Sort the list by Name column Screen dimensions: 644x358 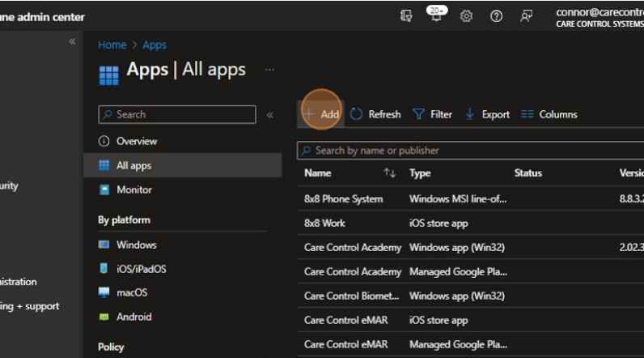click(318, 173)
